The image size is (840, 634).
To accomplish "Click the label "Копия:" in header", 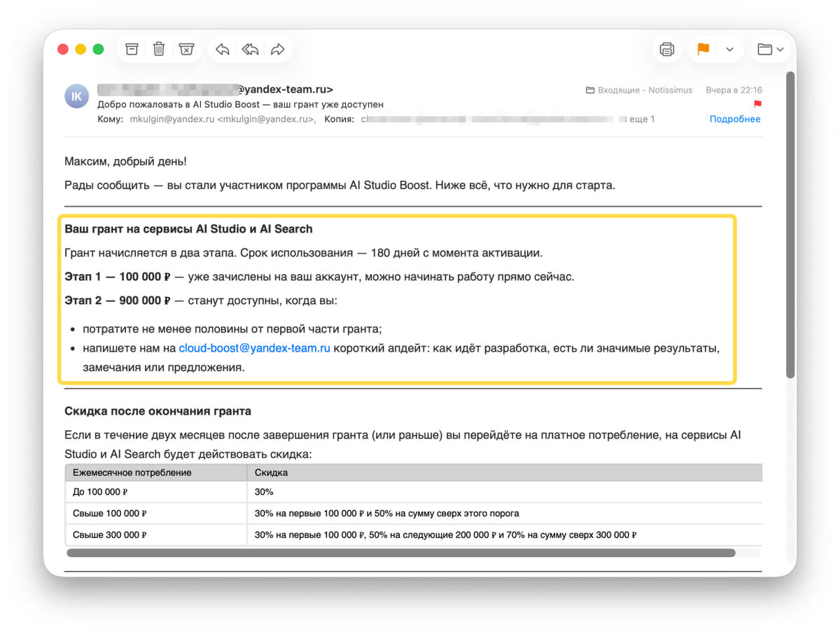I will (339, 119).
